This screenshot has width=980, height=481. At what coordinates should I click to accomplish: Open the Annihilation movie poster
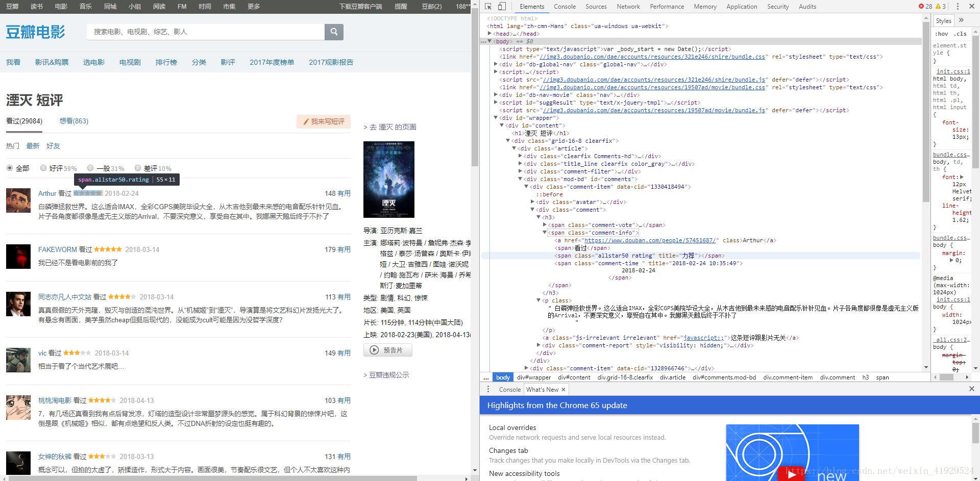(389, 180)
